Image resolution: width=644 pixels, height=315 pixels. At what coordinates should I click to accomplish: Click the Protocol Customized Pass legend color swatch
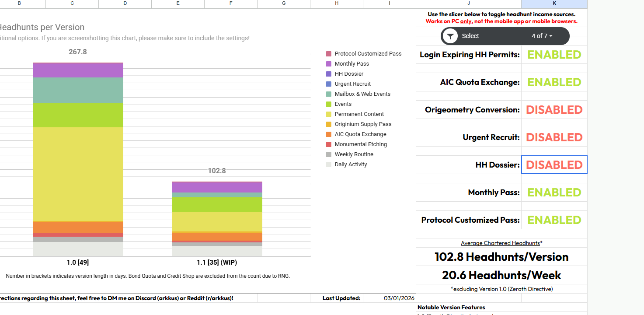(x=329, y=54)
